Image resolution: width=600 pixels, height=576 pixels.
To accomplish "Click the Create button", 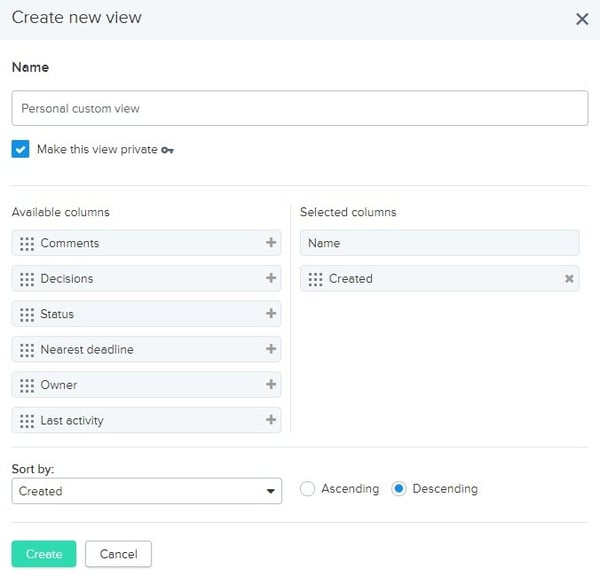I will [44, 554].
